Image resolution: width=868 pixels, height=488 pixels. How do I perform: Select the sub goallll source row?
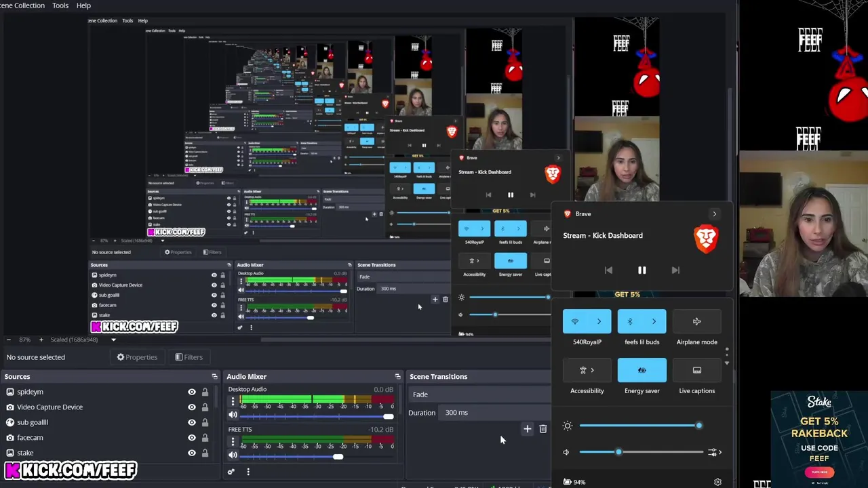click(x=108, y=422)
